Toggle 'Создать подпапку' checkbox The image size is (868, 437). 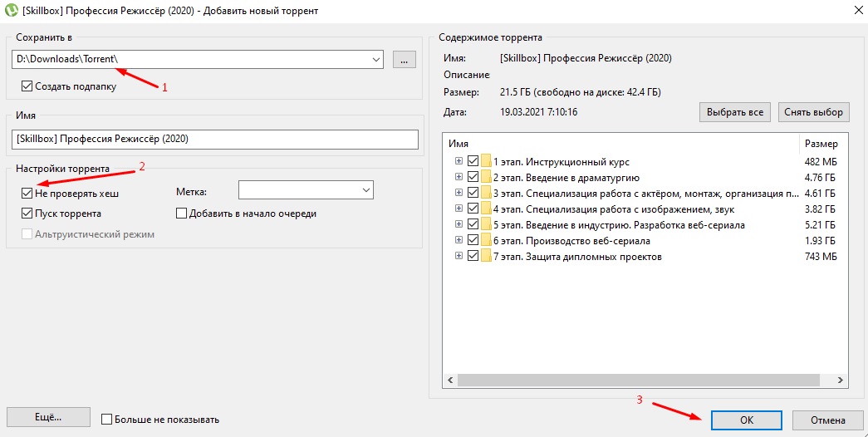tap(27, 86)
